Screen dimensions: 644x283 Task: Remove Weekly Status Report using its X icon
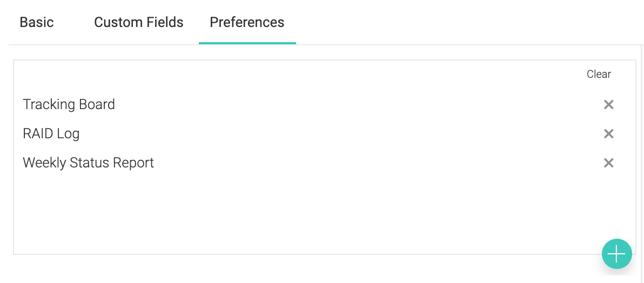pyautogui.click(x=608, y=163)
